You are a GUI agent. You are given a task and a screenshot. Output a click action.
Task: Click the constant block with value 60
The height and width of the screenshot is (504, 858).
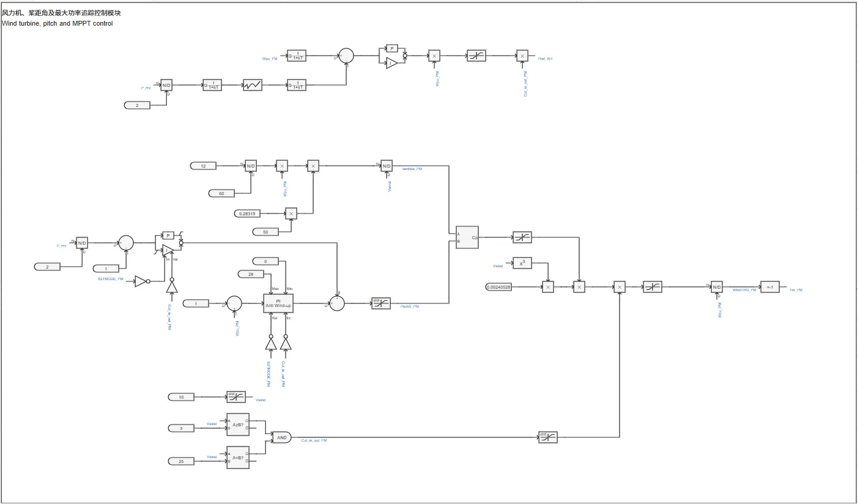coord(221,193)
